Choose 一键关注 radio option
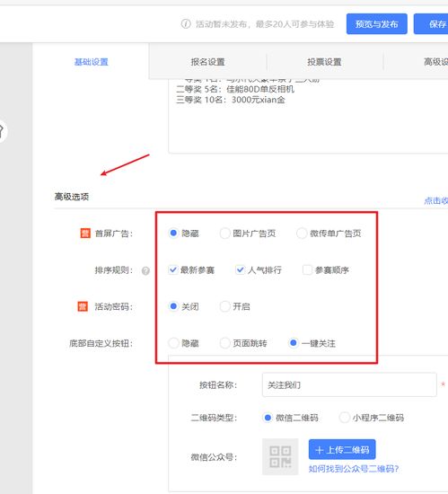448x494 pixels. coord(293,343)
